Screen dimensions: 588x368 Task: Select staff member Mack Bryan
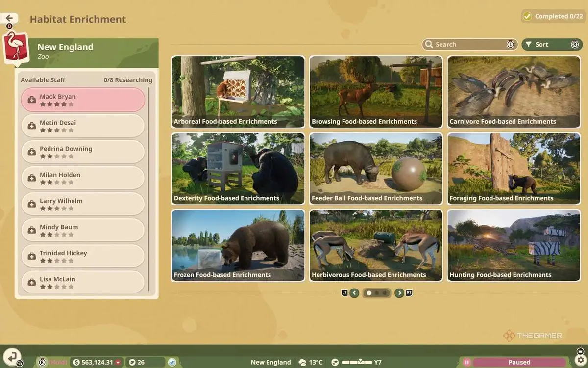coord(83,100)
